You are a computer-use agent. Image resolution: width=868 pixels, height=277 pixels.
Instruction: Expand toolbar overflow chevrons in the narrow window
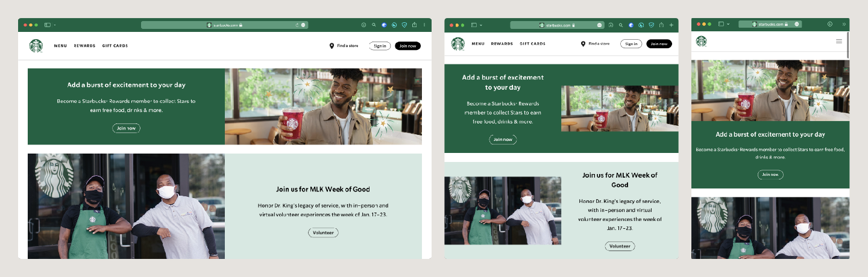[844, 24]
